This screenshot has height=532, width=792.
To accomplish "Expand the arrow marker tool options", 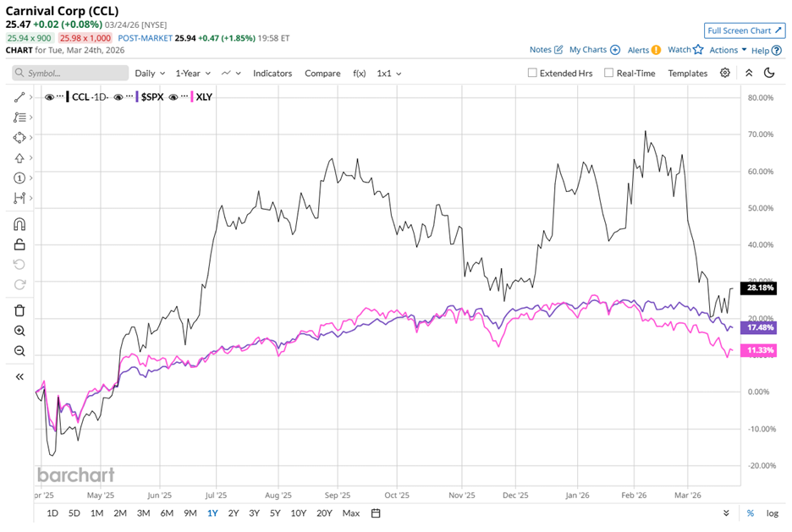I will coord(30,158).
